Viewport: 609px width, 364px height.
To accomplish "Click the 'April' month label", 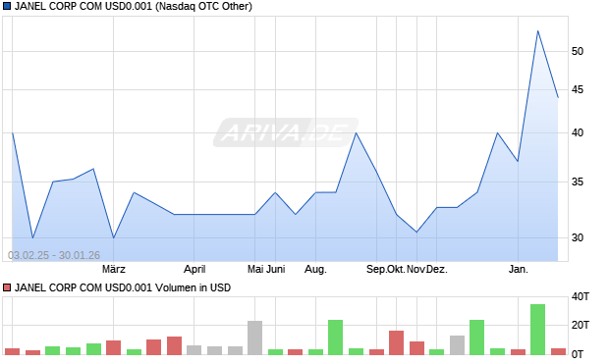I will pyautogui.click(x=194, y=269).
